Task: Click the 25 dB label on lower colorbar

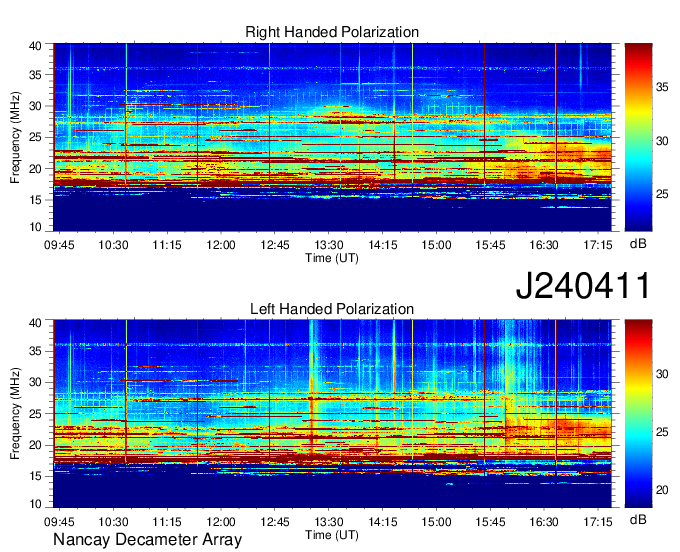Action: click(662, 432)
